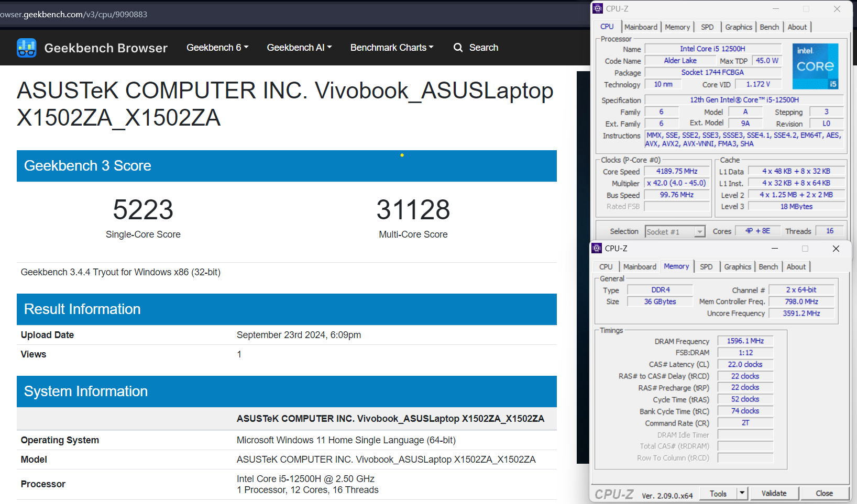Click the CPU-Z app icon in top window title

[598, 8]
